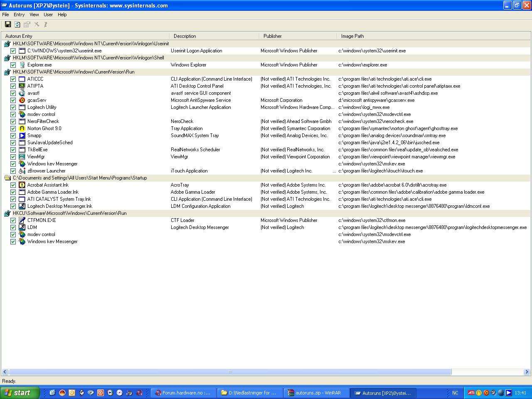Switch to autoruns.zip - WinRAR taskbar button
532x399 pixels.
pos(317,393)
